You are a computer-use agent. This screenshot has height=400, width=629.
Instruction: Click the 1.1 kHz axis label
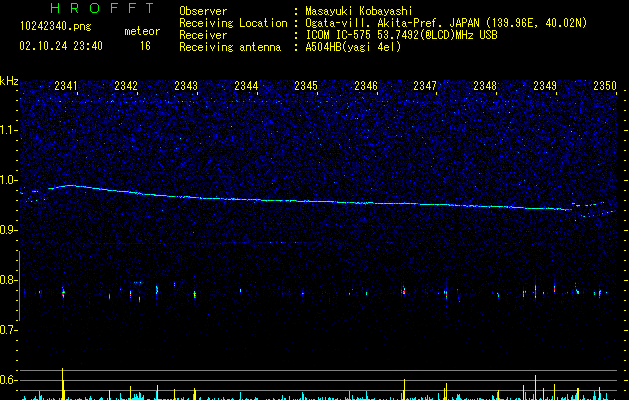coord(8,130)
